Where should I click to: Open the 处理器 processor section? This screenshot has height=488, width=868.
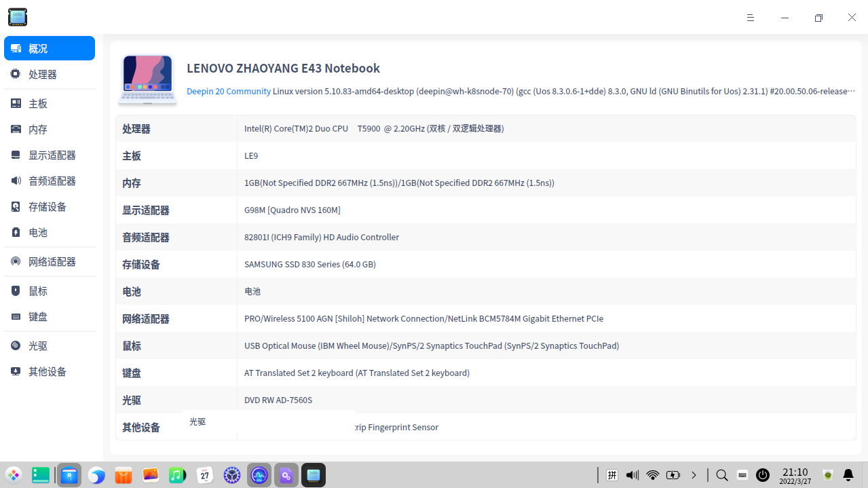[50, 74]
